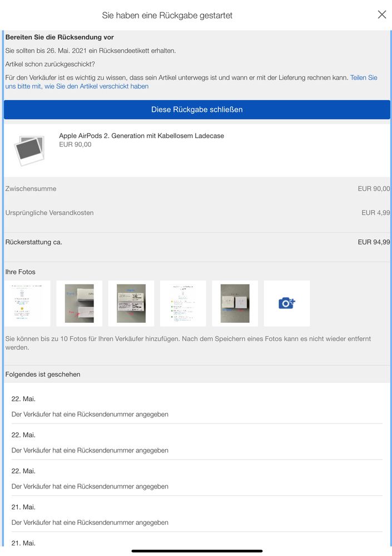Tap the Rückerstattung amount EUR 94,99
Image resolution: width=392 pixels, height=556 pixels.
(x=374, y=242)
